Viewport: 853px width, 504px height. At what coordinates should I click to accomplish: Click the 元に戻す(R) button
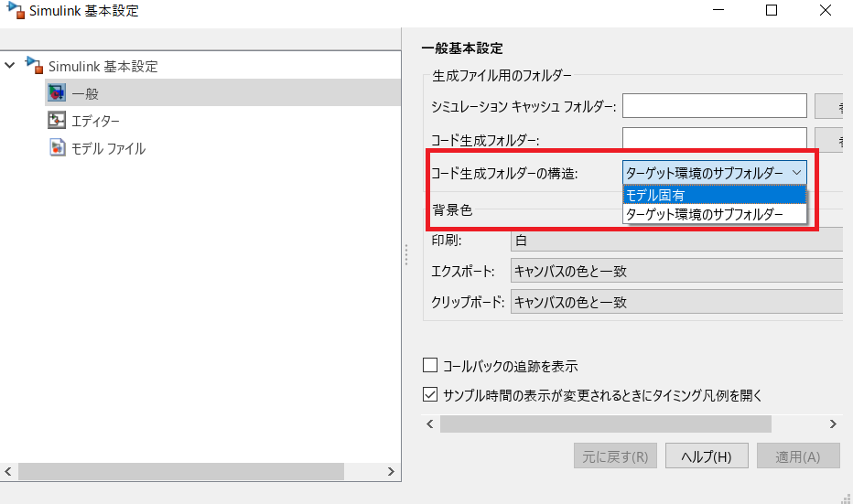tap(615, 456)
